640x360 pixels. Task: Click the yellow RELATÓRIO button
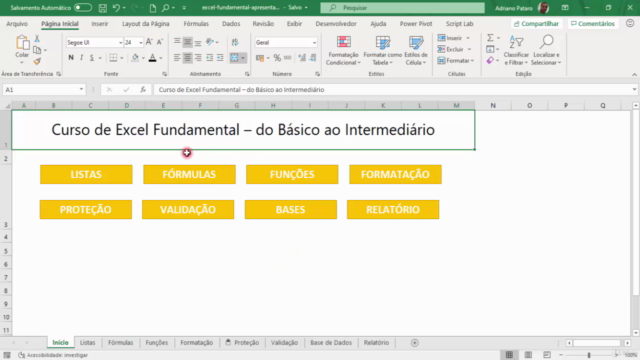click(393, 209)
